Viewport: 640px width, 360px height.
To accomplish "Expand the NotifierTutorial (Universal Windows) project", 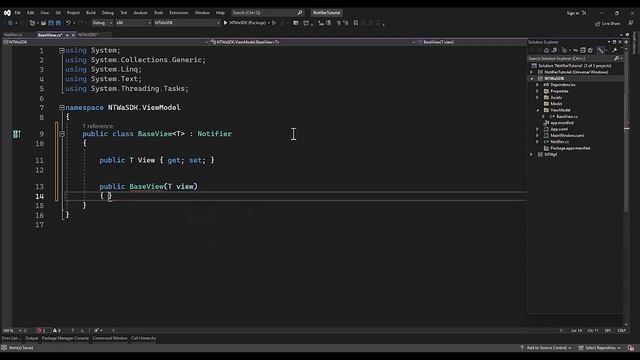I will [531, 72].
